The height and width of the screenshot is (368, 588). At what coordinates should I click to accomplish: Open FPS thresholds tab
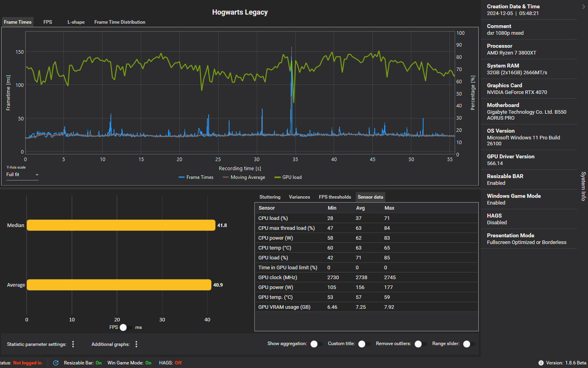point(335,197)
